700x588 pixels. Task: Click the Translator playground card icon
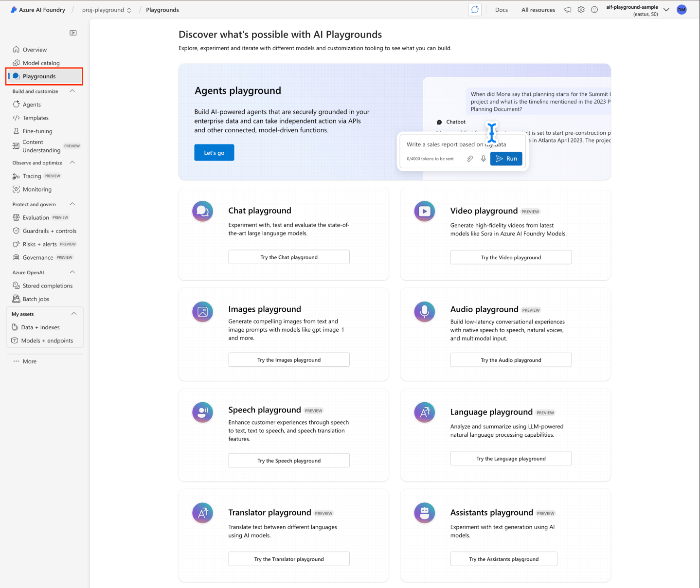pos(203,513)
